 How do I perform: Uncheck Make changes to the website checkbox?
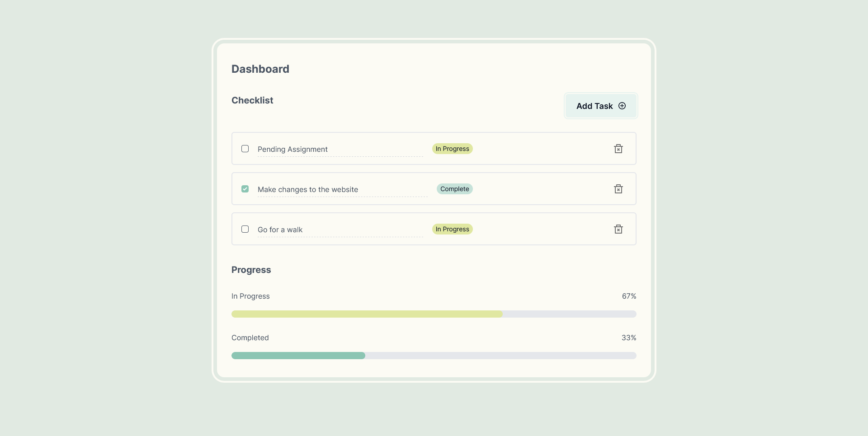(x=245, y=189)
